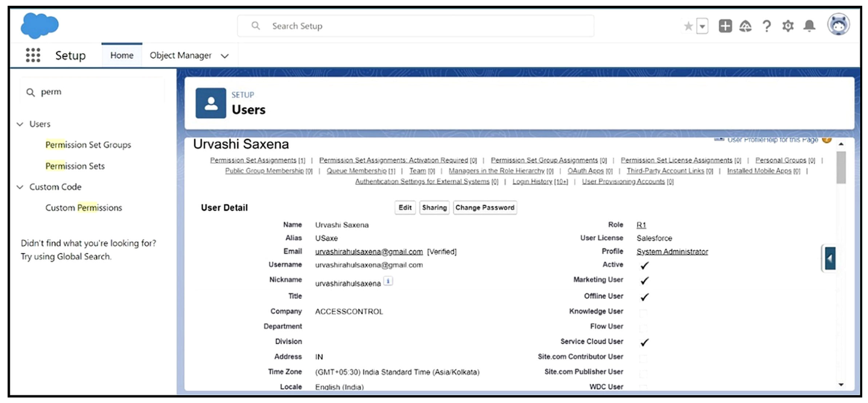
Task: Click the Change Password button
Action: coord(485,208)
